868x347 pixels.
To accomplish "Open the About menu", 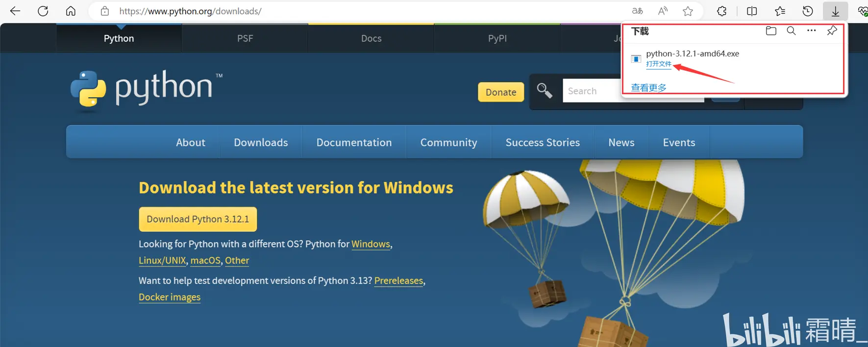I will pos(191,142).
